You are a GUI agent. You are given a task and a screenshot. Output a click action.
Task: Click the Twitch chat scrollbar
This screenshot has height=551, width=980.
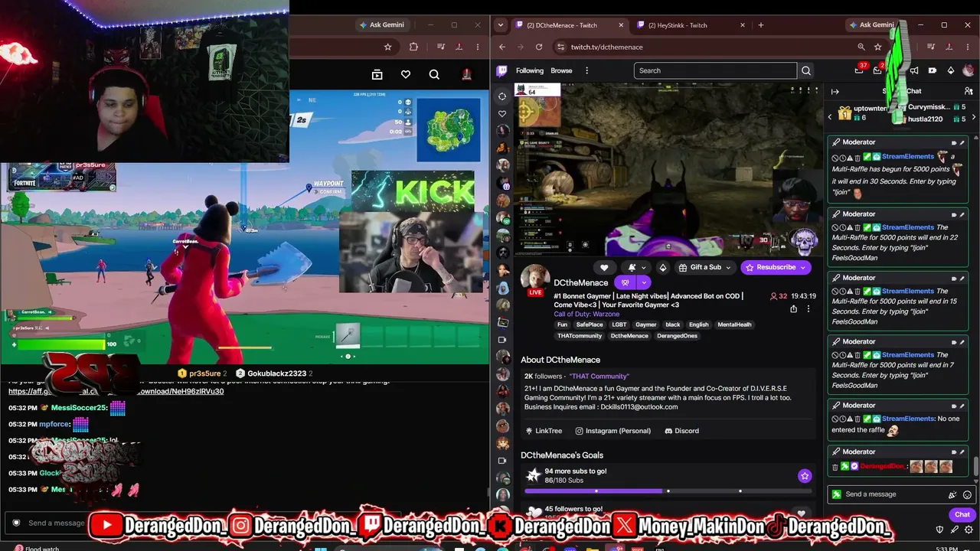976,465
